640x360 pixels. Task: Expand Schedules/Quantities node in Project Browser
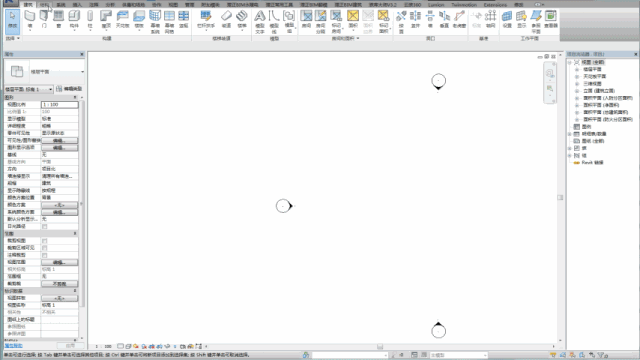570,134
